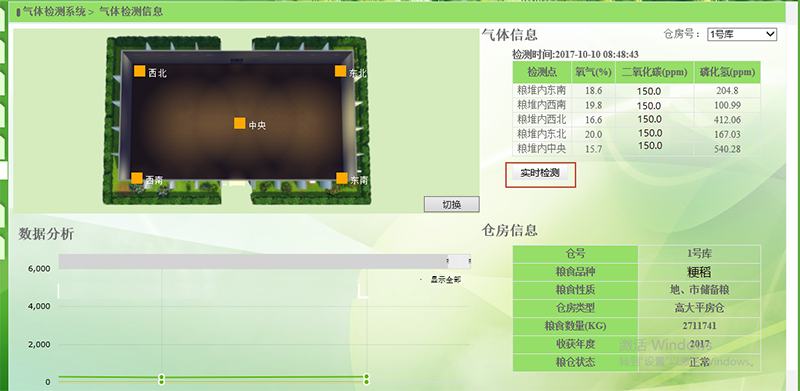Viewport: 800px width, 391px height.
Task: Go to 气体检测系统 in breadcrumb
Action: click(54, 11)
